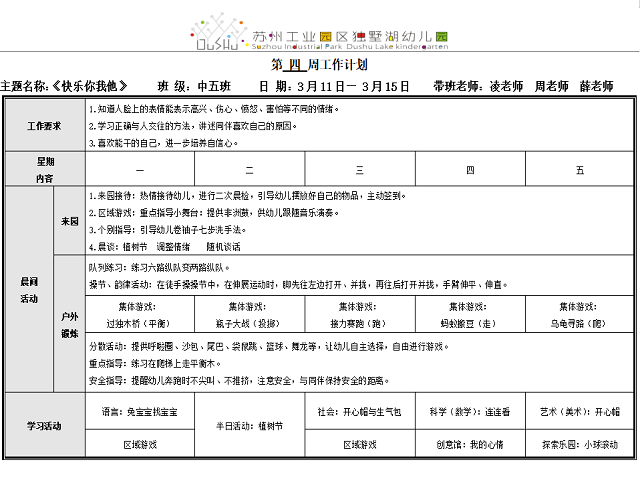Click the teacher name 周老师
The image size is (640, 480).
pyautogui.click(x=551, y=86)
